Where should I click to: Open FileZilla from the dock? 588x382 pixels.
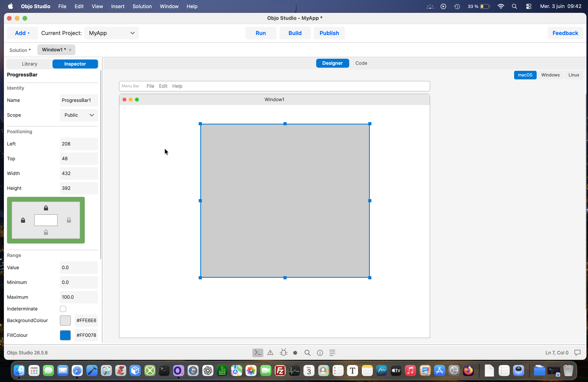tap(280, 371)
